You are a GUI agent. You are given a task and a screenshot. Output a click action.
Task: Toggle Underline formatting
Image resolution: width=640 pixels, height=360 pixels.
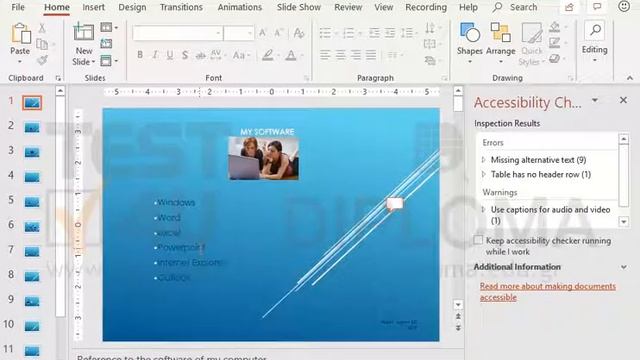tap(170, 55)
